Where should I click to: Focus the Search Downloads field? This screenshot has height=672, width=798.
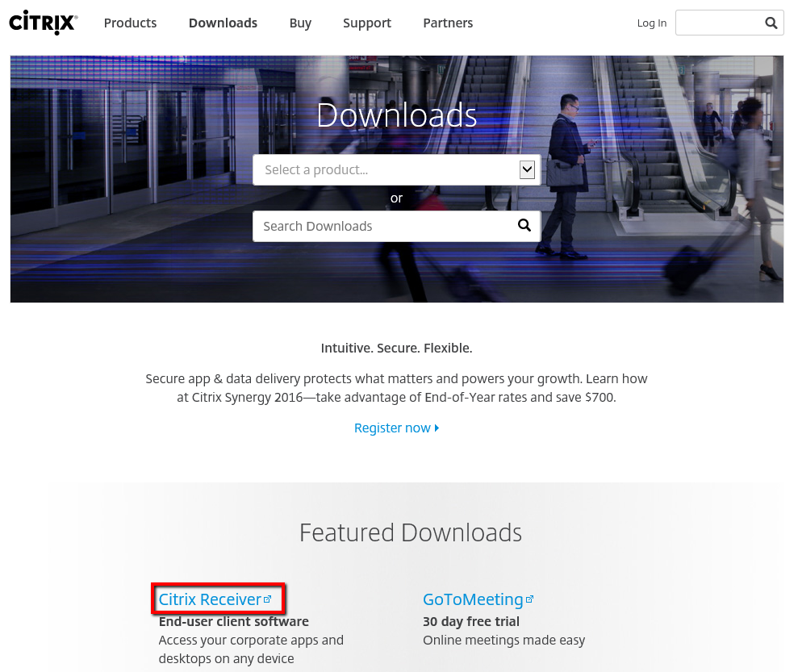[396, 227]
